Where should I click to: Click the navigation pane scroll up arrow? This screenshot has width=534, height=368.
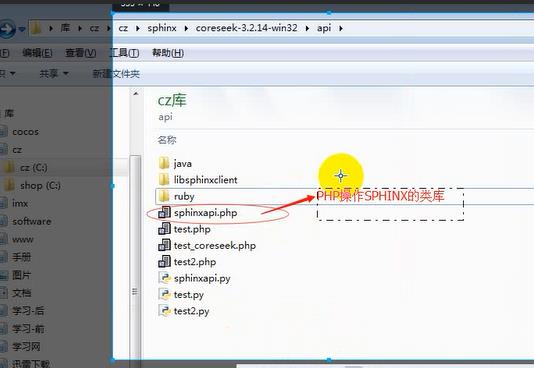(136, 93)
